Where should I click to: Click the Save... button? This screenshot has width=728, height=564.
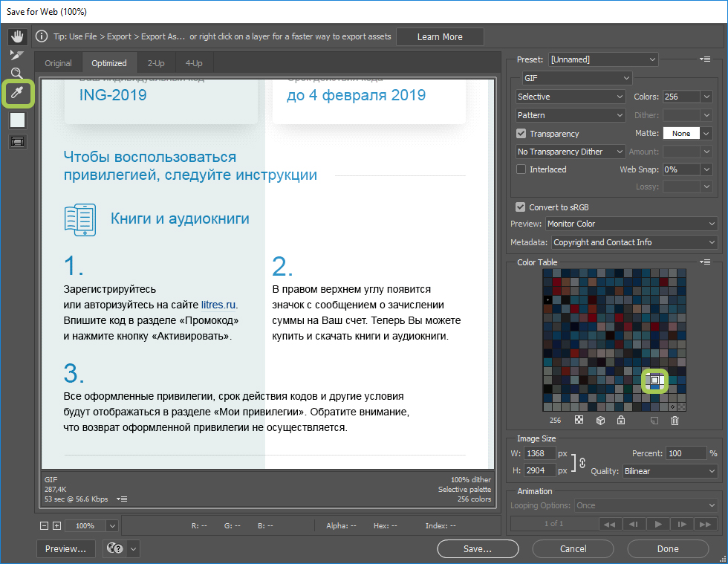coord(478,548)
